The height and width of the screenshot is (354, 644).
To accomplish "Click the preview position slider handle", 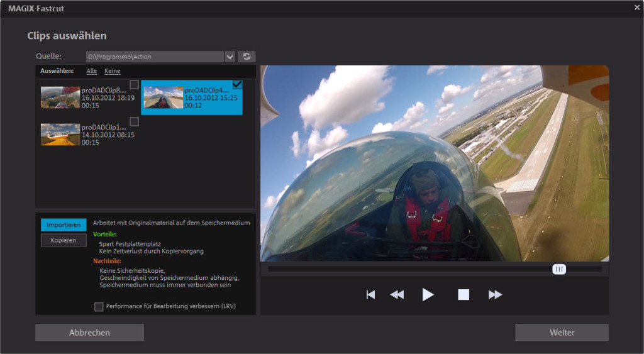I will 559,269.
